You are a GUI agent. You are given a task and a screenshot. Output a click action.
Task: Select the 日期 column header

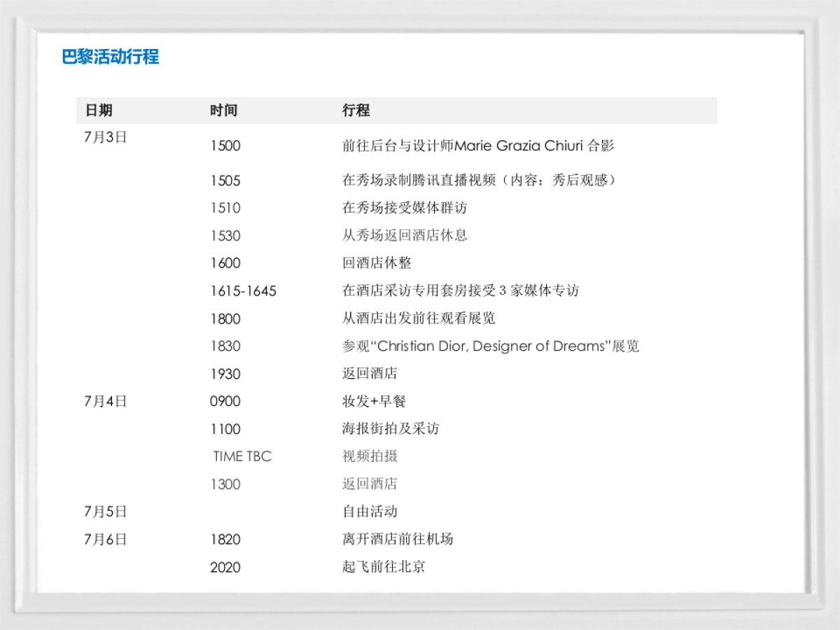tap(99, 111)
